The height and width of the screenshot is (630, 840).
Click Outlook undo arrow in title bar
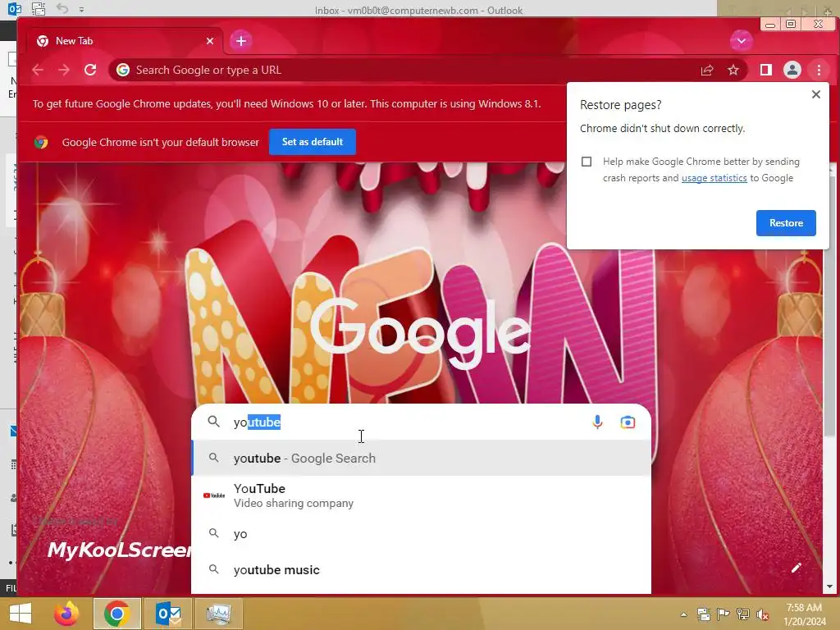tap(62, 8)
